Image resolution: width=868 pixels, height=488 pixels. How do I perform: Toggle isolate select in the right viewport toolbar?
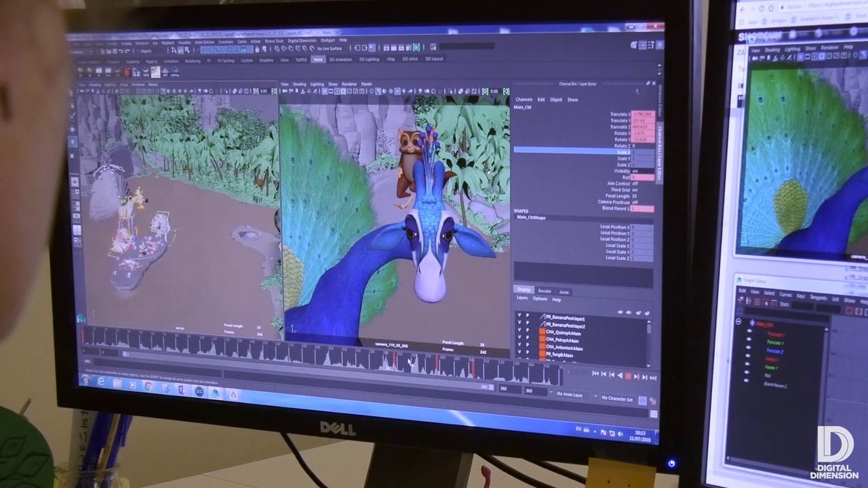tap(450, 91)
